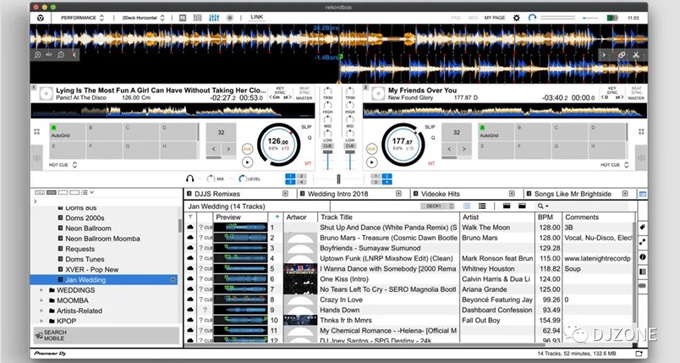Toggle SLIP mode on deck 1

pos(306,127)
